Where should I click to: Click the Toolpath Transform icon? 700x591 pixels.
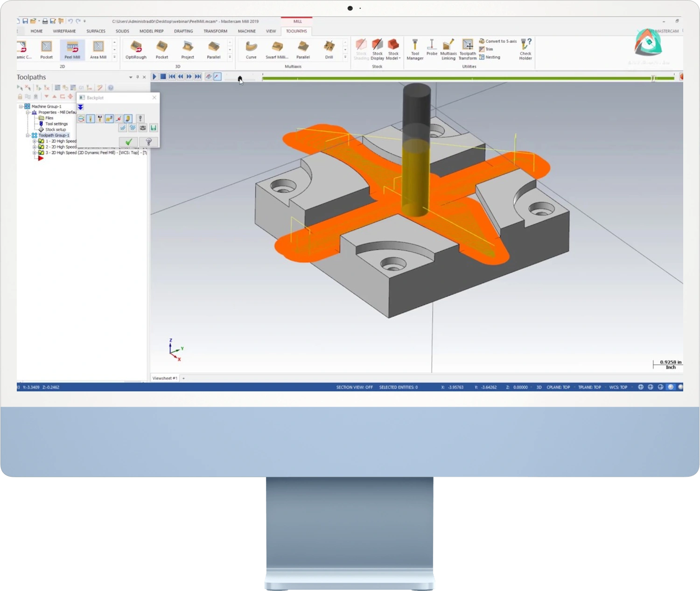pos(467,49)
